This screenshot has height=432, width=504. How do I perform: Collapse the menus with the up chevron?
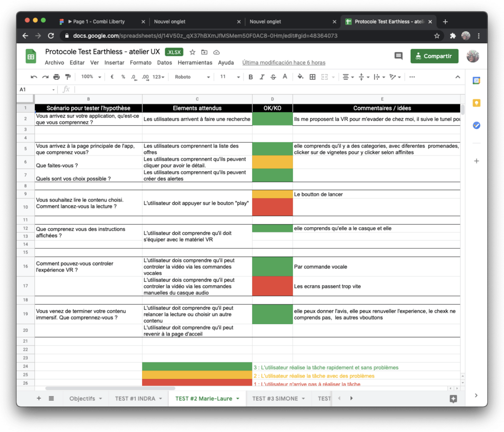(458, 77)
